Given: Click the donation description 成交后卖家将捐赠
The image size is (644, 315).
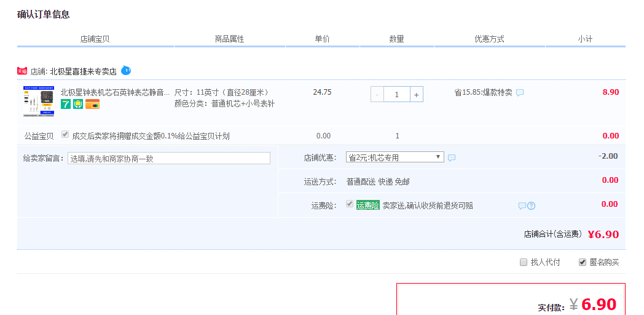Looking at the screenshot, I should [x=151, y=136].
